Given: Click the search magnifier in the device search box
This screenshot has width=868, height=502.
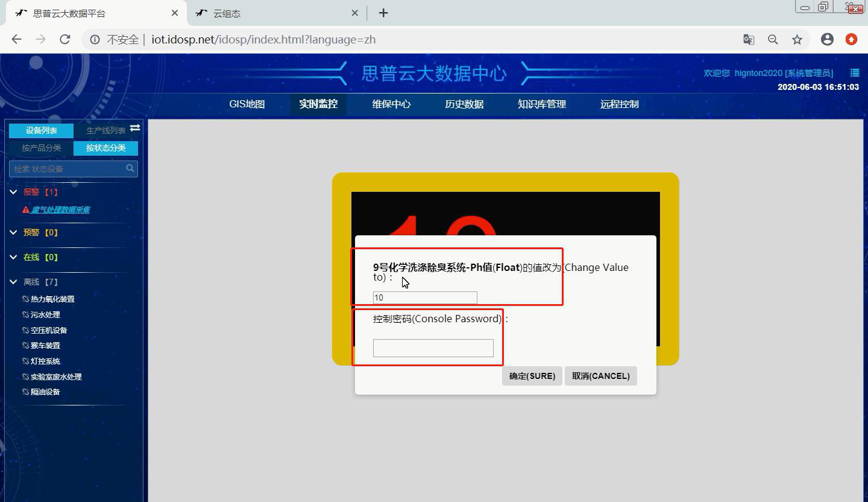Looking at the screenshot, I should pos(130,168).
